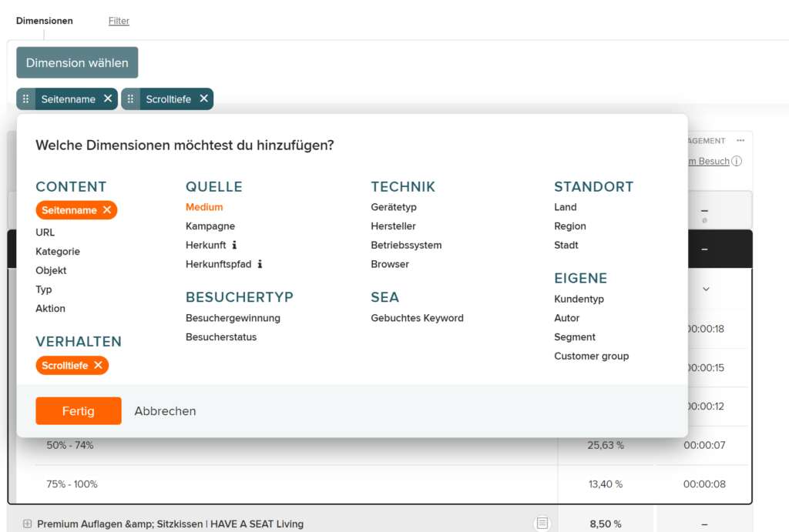789x532 pixels.
Task: Click the 8,50 % value cell
Action: (606, 524)
